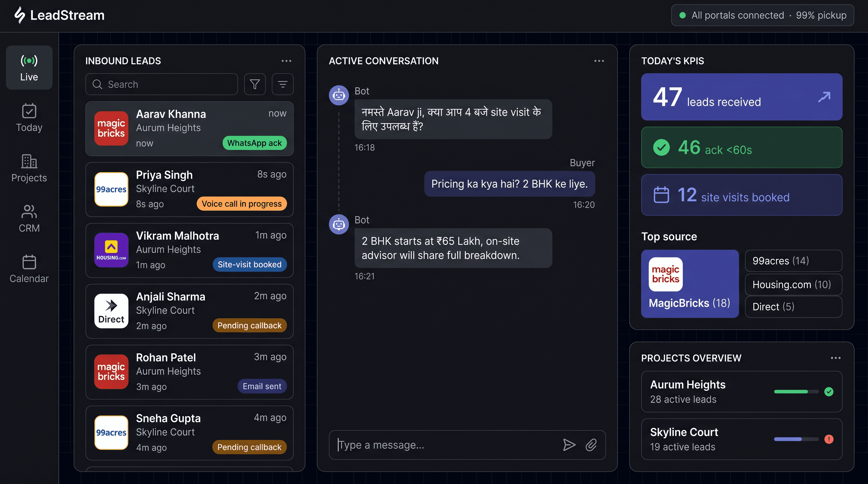This screenshot has height=484, width=868.
Task: Switch to the Today tab
Action: (x=29, y=118)
